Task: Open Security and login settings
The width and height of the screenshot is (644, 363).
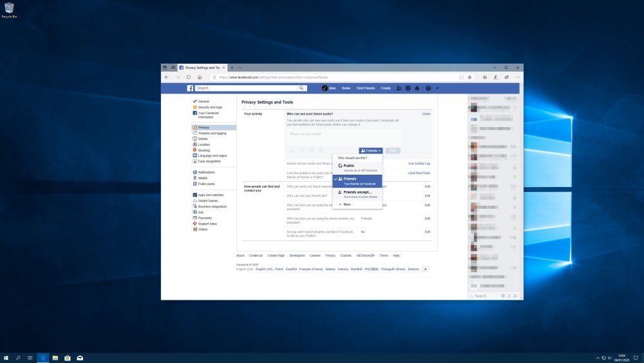Action: 210,107
